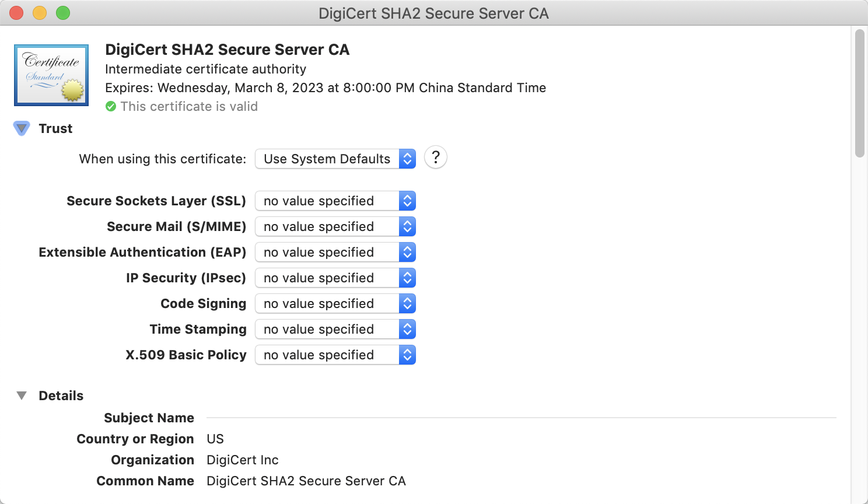Open the Secure Mail (S/MIME) dropdown

[335, 226]
